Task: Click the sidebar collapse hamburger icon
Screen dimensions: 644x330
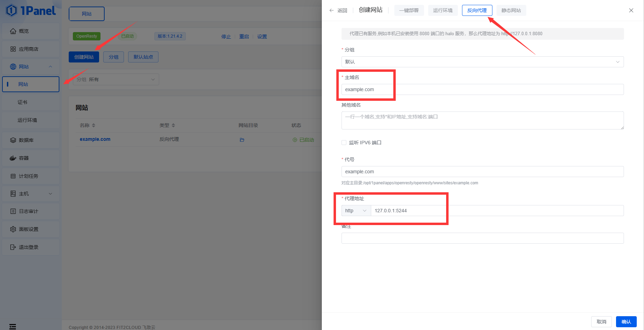Action: click(x=13, y=327)
